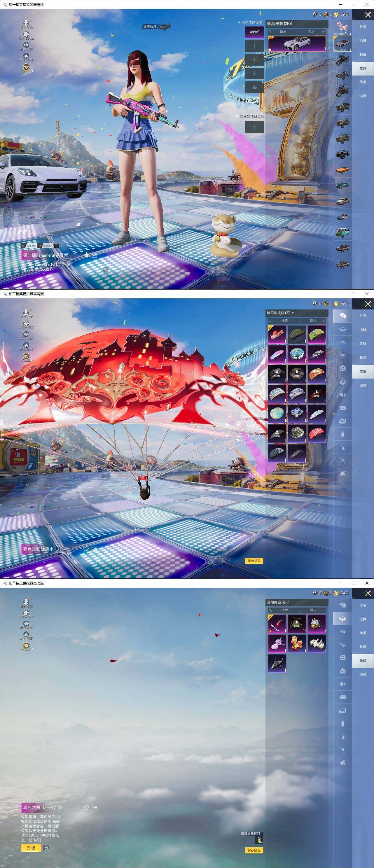Share the 暮色玫影降落伞 via share icon
Screen dimensions: 374x868
click(x=95, y=549)
